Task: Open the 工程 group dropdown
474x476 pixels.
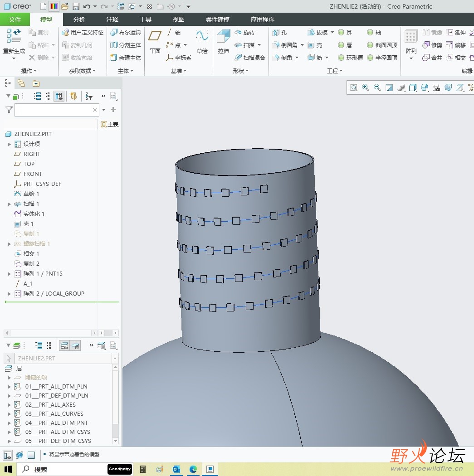Action: (335, 71)
